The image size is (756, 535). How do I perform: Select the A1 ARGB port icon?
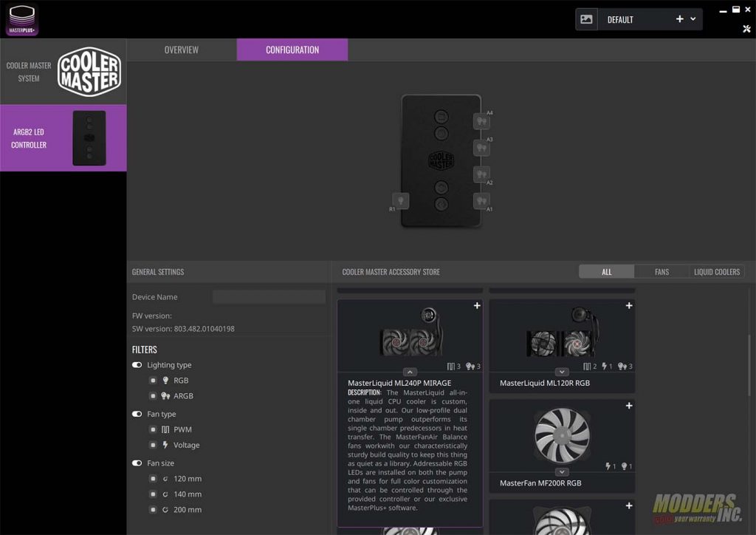[x=481, y=200]
